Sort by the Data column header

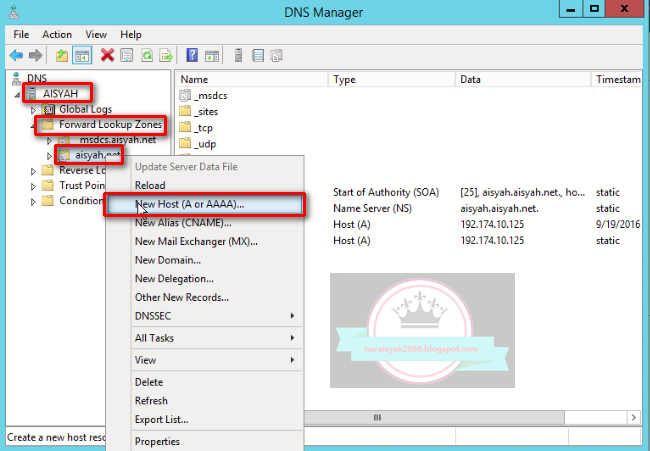click(x=523, y=79)
